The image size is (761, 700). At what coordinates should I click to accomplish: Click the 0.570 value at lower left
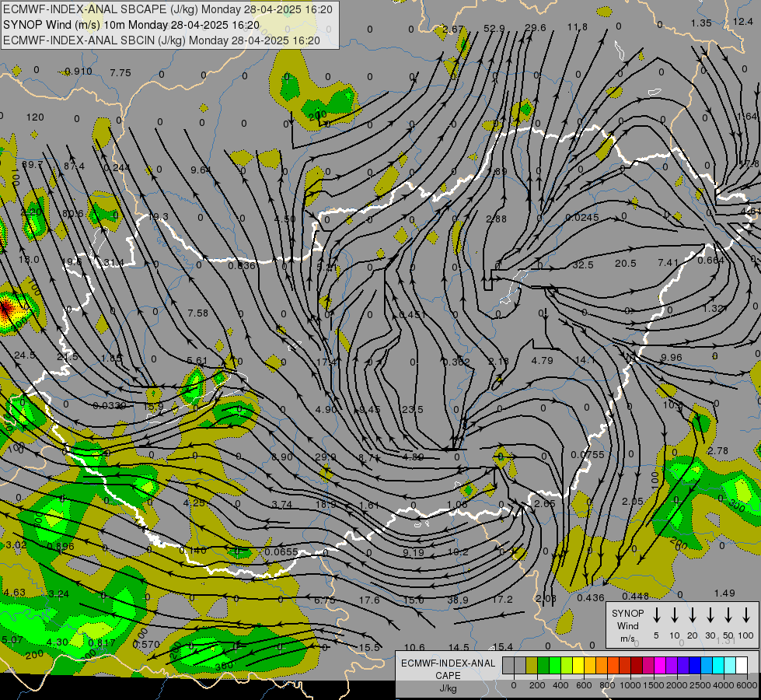[x=146, y=644]
